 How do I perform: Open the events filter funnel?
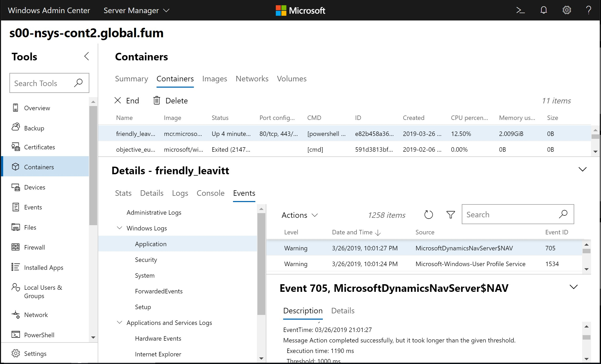tap(451, 215)
